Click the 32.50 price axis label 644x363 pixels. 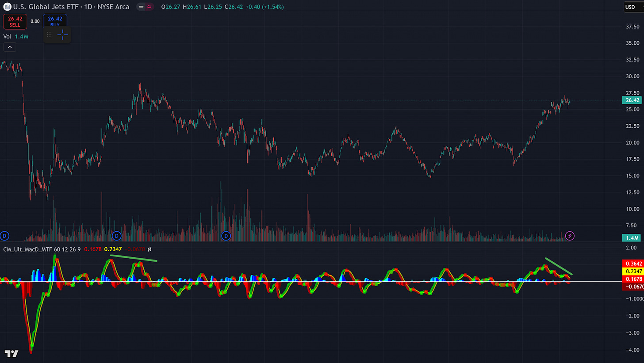click(x=632, y=60)
